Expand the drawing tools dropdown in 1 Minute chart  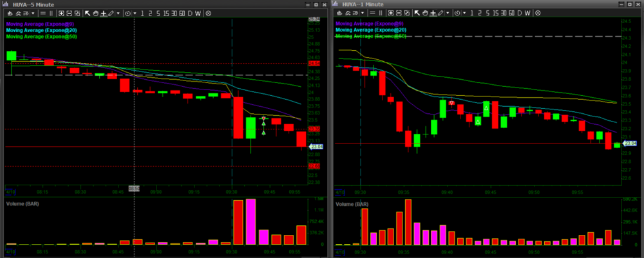point(448,14)
